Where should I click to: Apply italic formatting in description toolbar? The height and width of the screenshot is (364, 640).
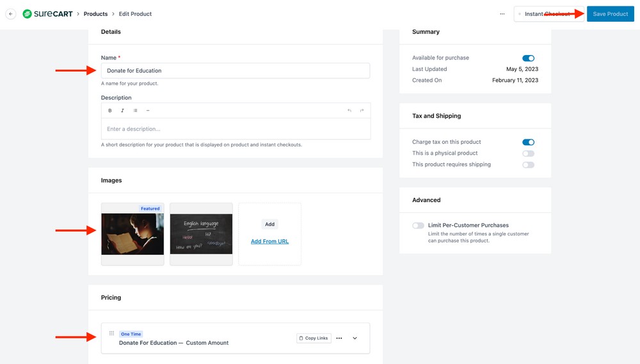[x=122, y=111]
